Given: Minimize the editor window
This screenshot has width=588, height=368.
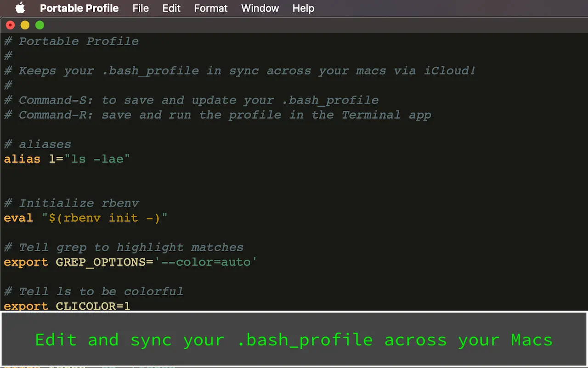Looking at the screenshot, I should (25, 25).
